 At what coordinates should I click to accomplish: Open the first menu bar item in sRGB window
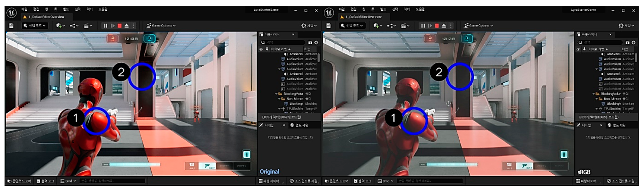[341, 10]
